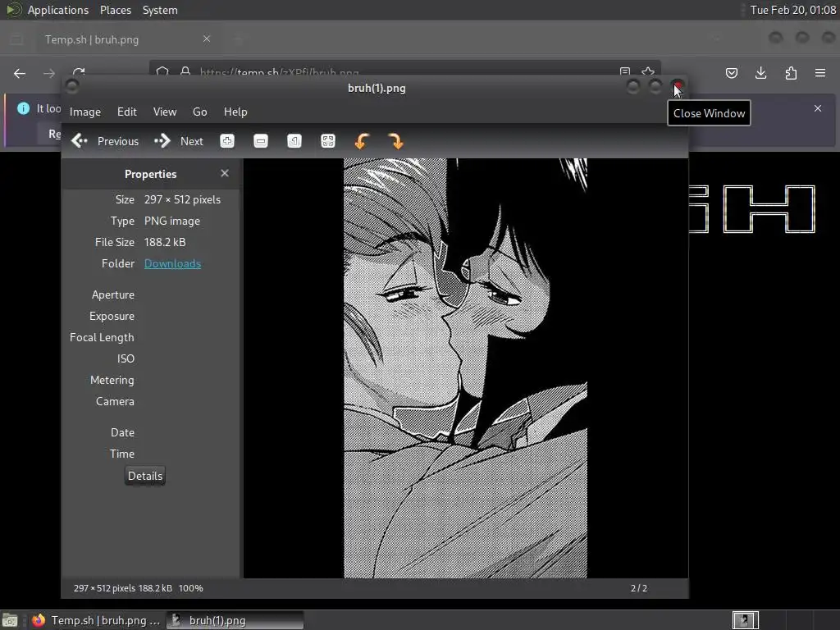This screenshot has height=630, width=840.
Task: Go to the Next image in viewer
Action: coord(178,141)
